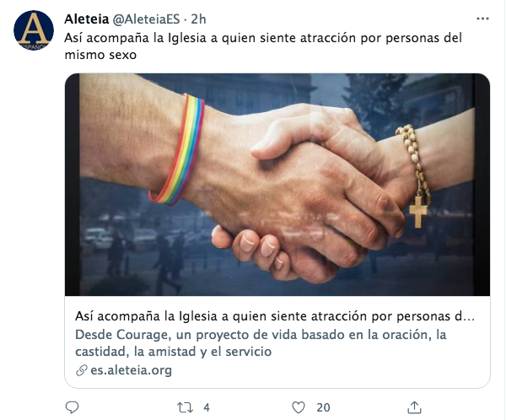Image resolution: width=506 pixels, height=420 pixels.
Task: Click the ESPAÑOL label on the avatar
Action: 33,47
